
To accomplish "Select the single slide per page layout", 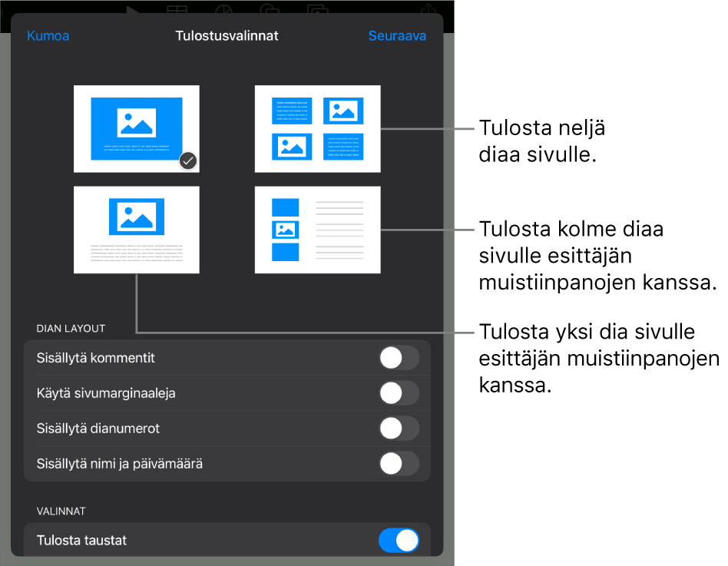I will click(137, 128).
